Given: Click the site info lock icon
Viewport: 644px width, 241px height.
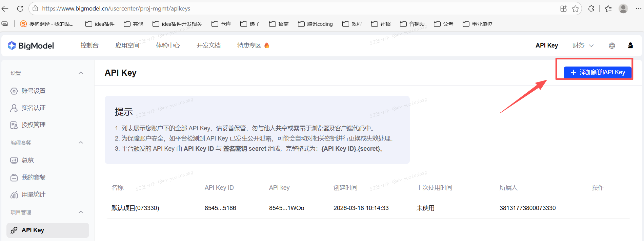Looking at the screenshot, I should [x=35, y=8].
